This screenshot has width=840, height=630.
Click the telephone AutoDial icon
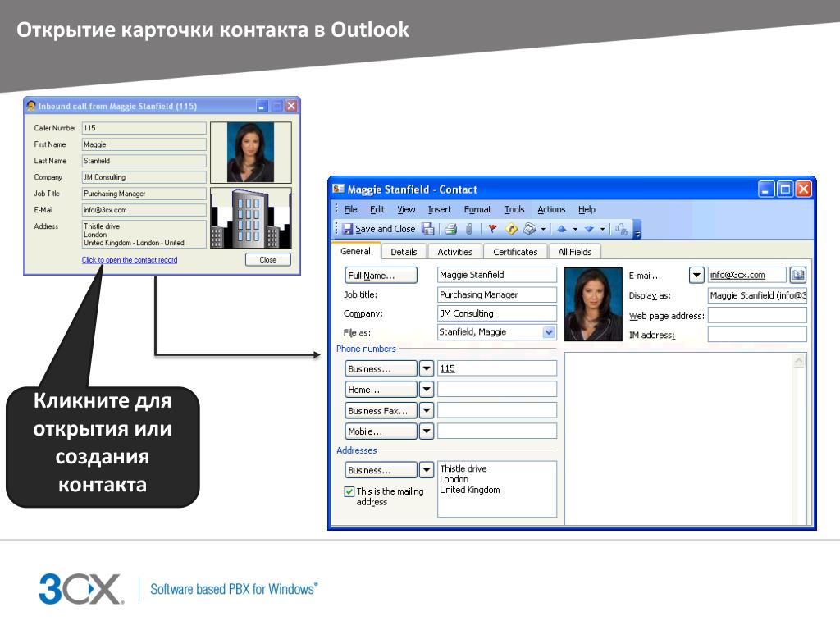[529, 230]
